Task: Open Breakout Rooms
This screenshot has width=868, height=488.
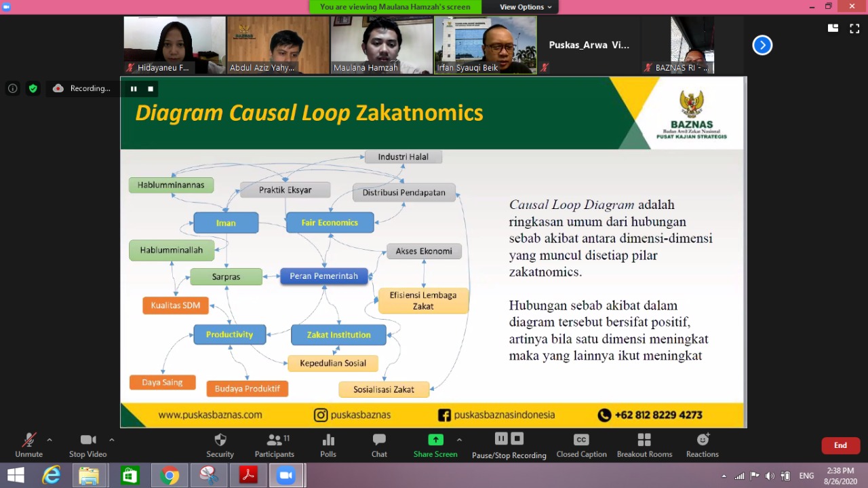Action: [644, 445]
